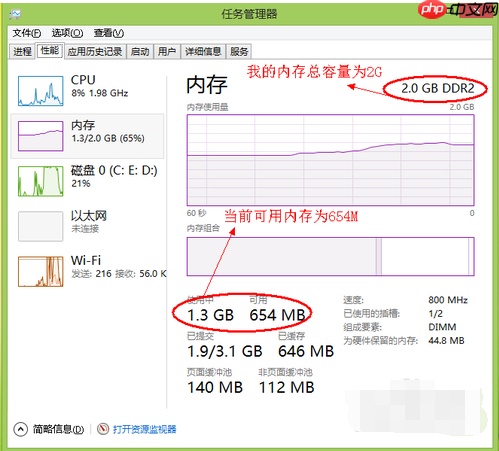The image size is (499, 451).
Task: Open the 查看(V) menu
Action: pos(109,33)
